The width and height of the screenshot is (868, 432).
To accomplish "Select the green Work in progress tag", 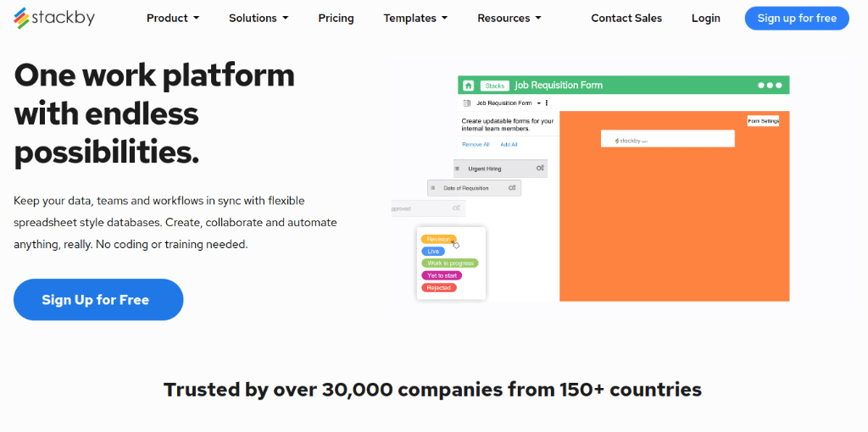I will click(x=449, y=263).
